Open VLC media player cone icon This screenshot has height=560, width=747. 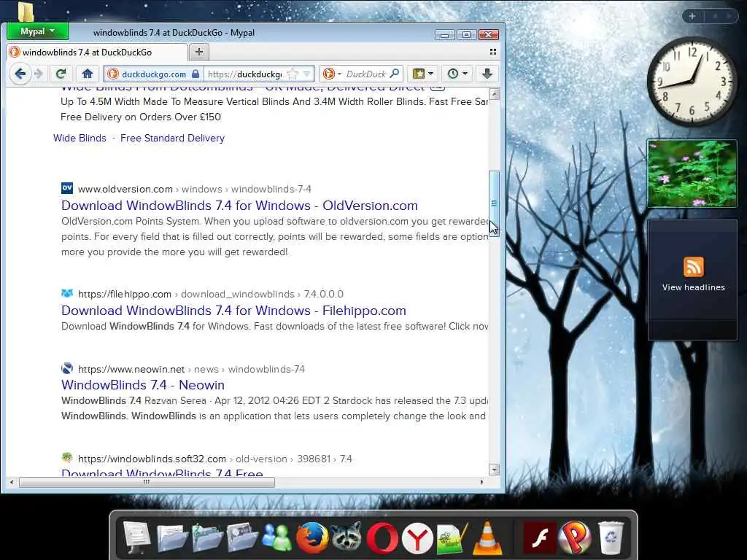click(487, 538)
